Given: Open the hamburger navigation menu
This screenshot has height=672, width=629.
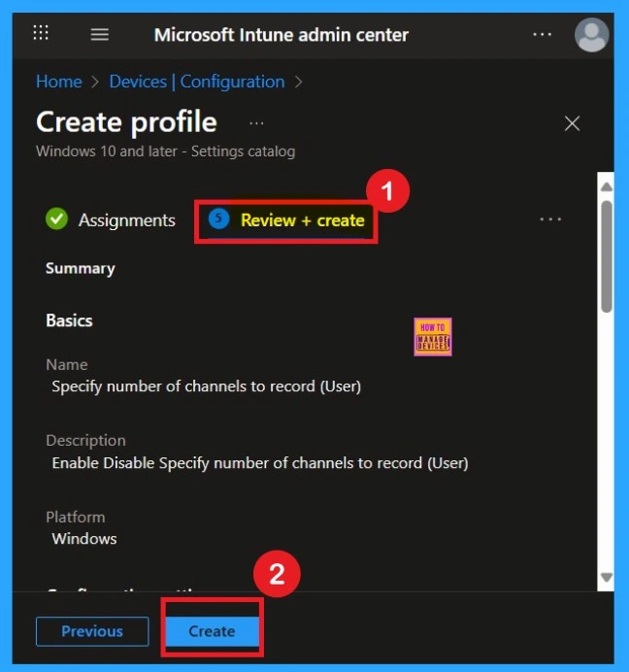Looking at the screenshot, I should 99,34.
